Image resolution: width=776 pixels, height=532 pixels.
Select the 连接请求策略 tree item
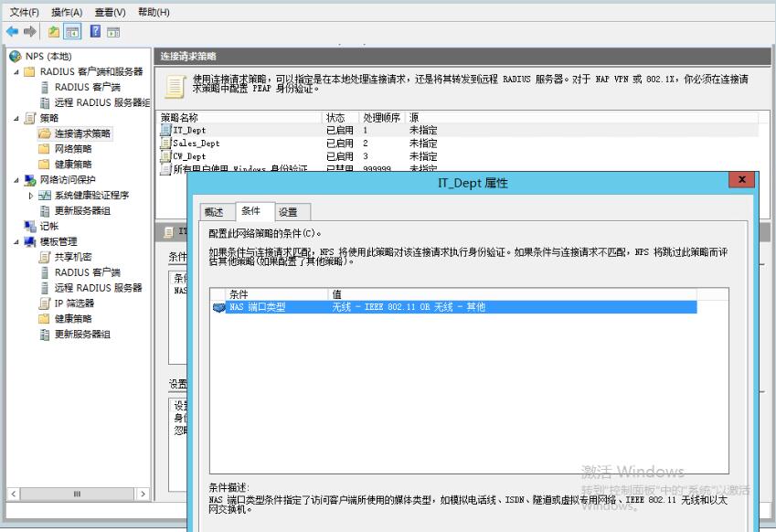(82, 133)
